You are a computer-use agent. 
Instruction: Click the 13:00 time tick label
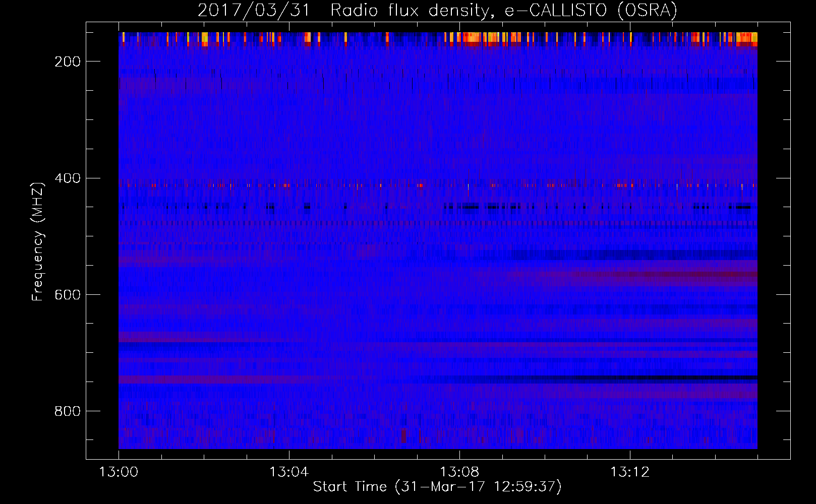coord(119,472)
